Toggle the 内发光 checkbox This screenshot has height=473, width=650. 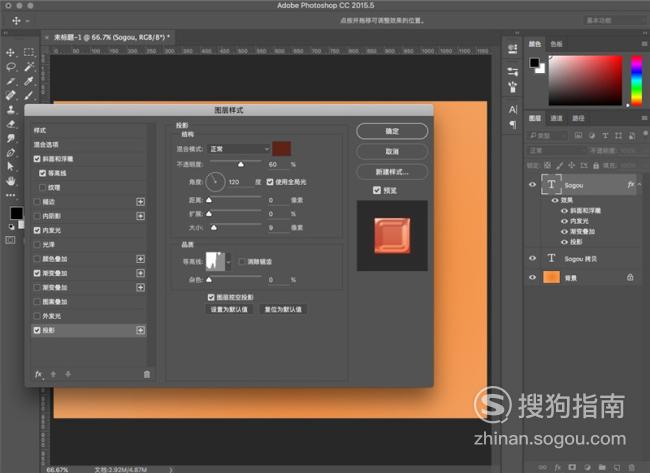[x=37, y=230]
